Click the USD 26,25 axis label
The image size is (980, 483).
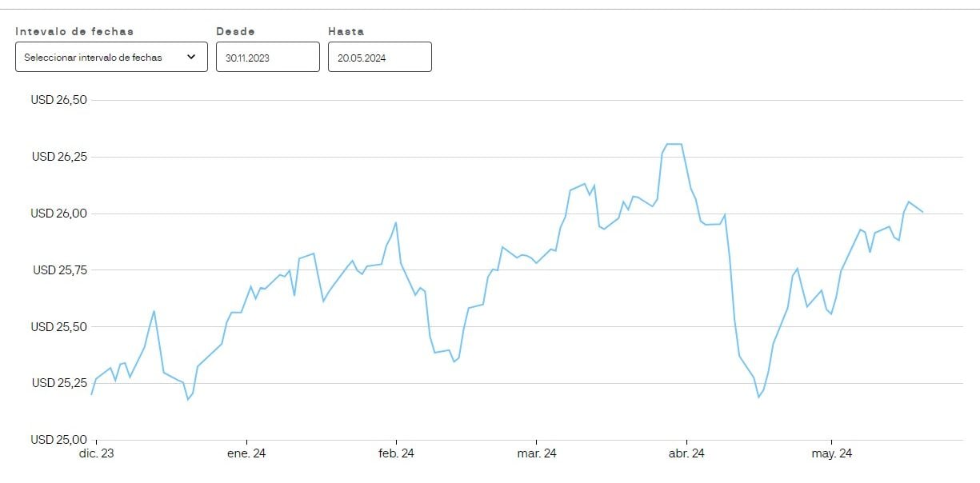[60, 158]
